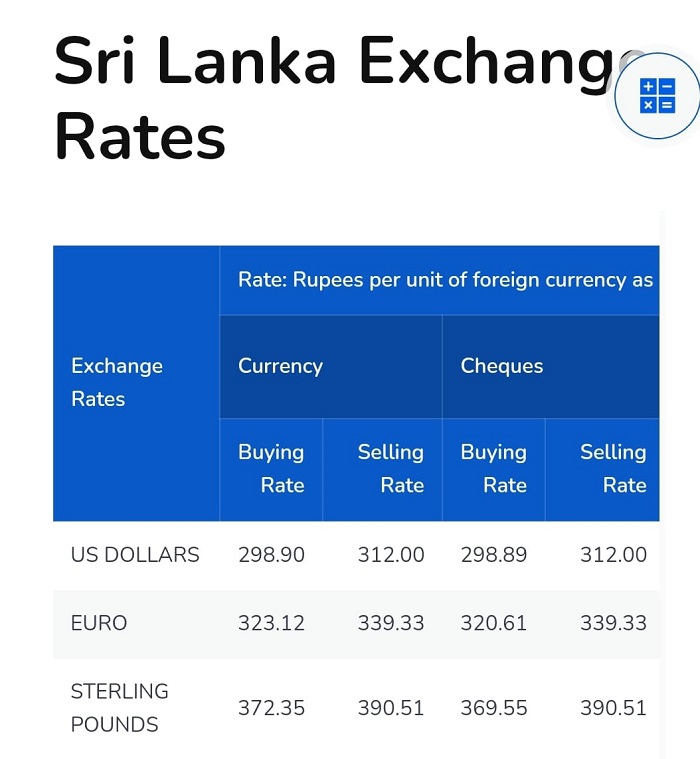Click Sterling cheque buying rate 369.55

494,708
